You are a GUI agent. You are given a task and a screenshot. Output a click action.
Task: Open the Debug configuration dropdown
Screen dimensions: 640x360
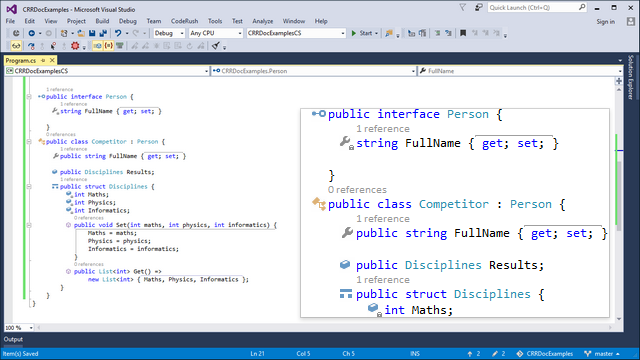click(x=169, y=33)
